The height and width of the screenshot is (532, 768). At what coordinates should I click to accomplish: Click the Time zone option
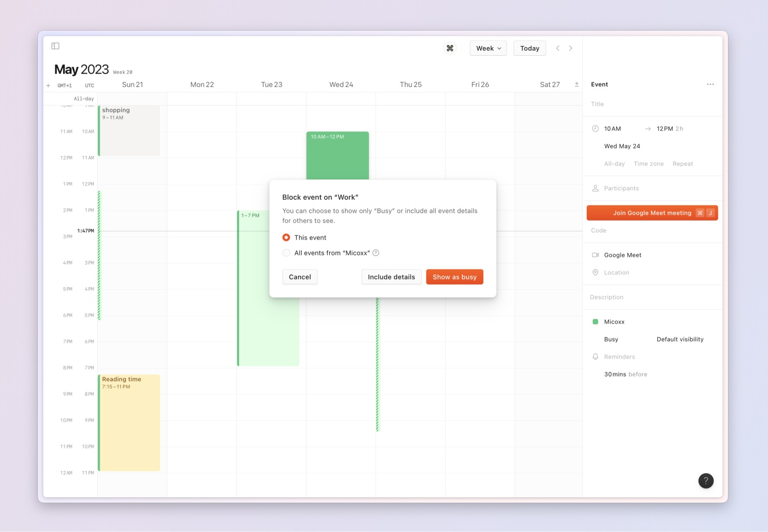[648, 164]
